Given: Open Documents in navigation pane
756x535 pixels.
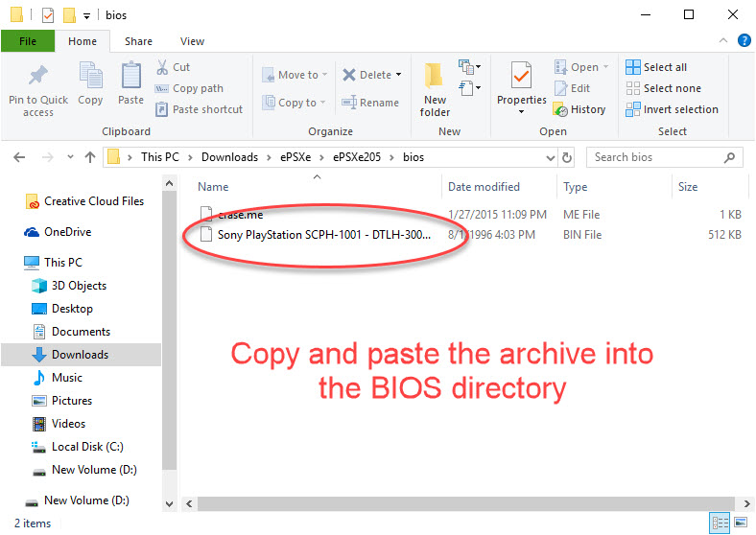Looking at the screenshot, I should coord(71,332).
